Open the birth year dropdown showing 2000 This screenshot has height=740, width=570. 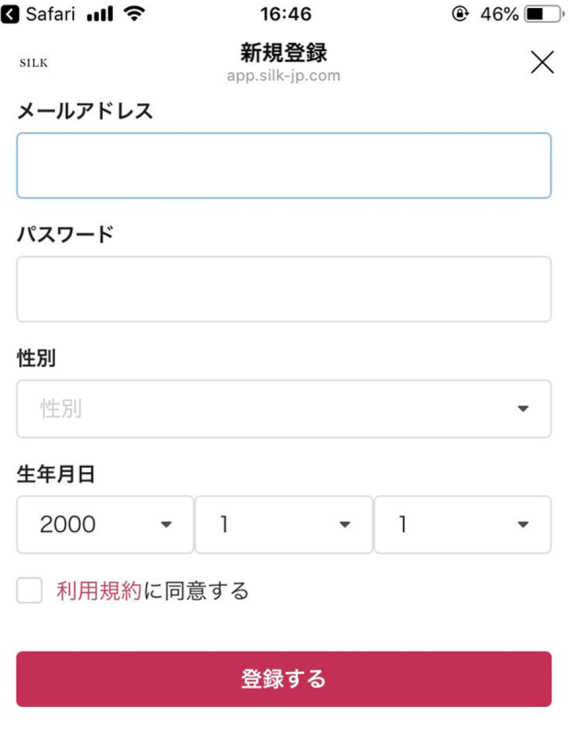point(105,524)
